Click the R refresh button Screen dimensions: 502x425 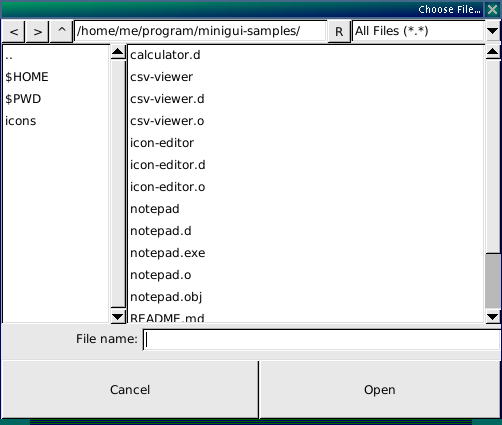coord(339,32)
